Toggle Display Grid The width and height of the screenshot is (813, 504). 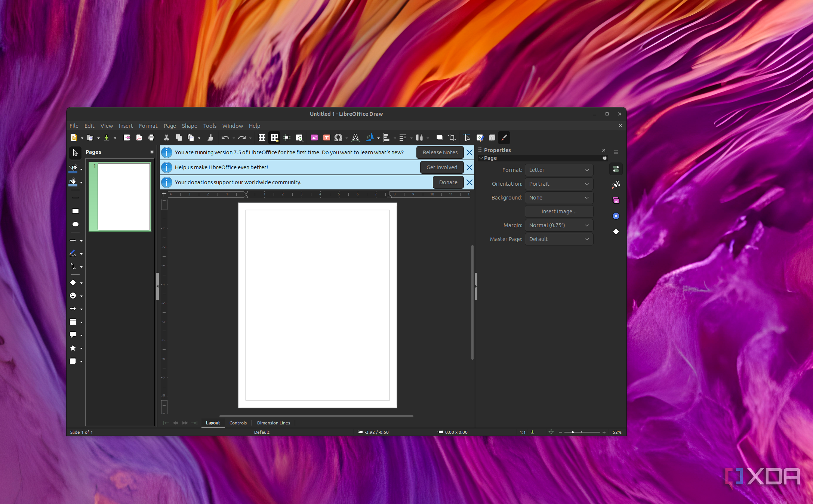tap(262, 138)
